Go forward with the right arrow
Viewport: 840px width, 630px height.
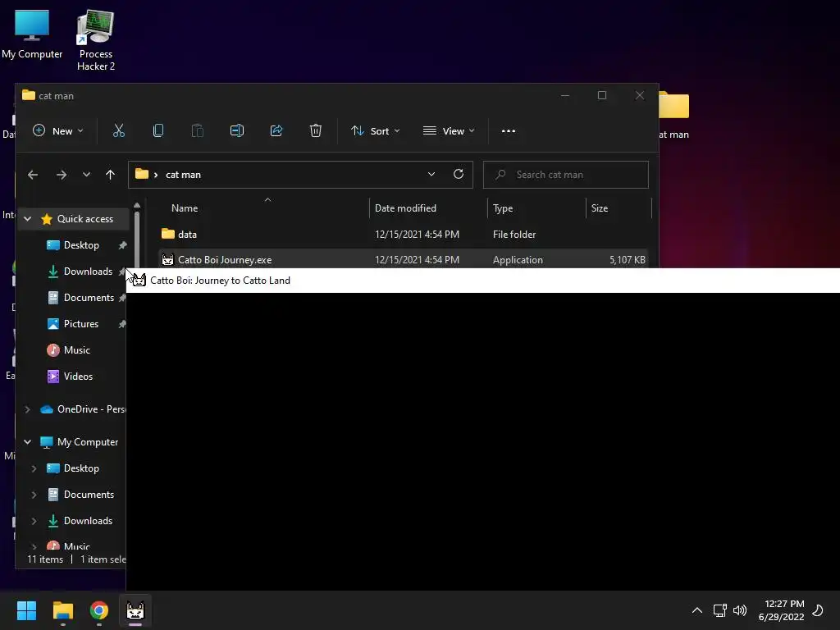point(62,175)
